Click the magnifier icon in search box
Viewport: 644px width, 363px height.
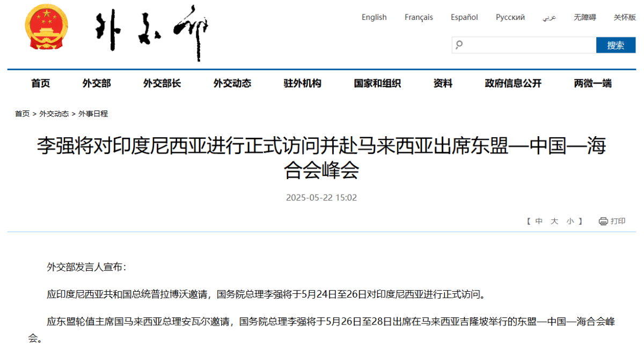point(459,45)
